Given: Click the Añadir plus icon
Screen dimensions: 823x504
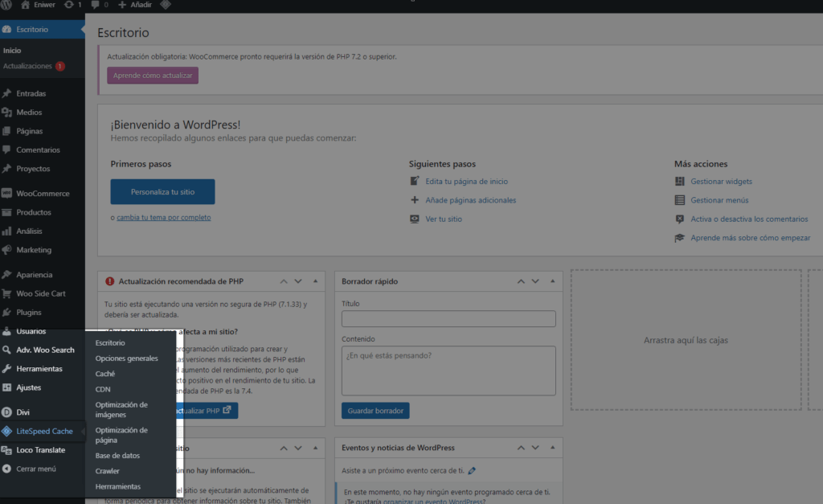Looking at the screenshot, I should [x=122, y=5].
